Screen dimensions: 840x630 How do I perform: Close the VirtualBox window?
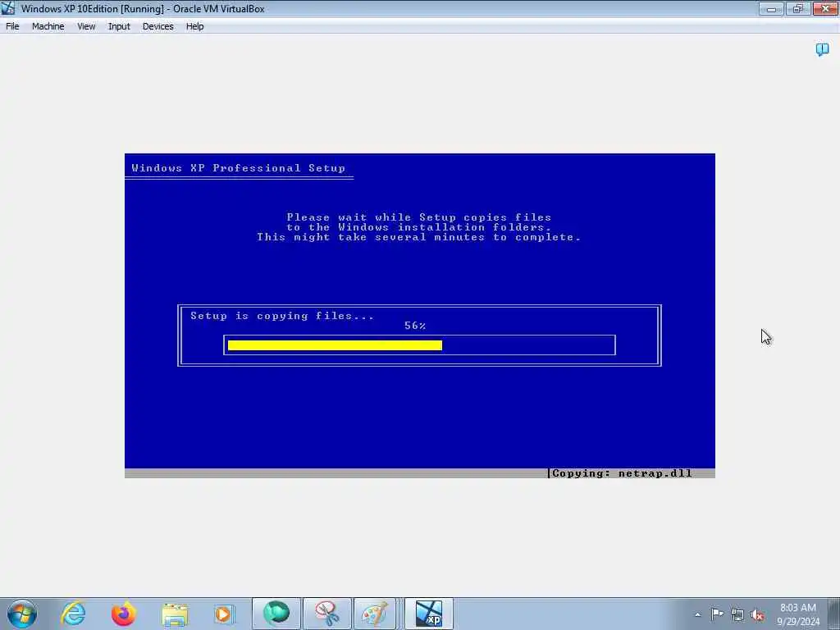(825, 8)
